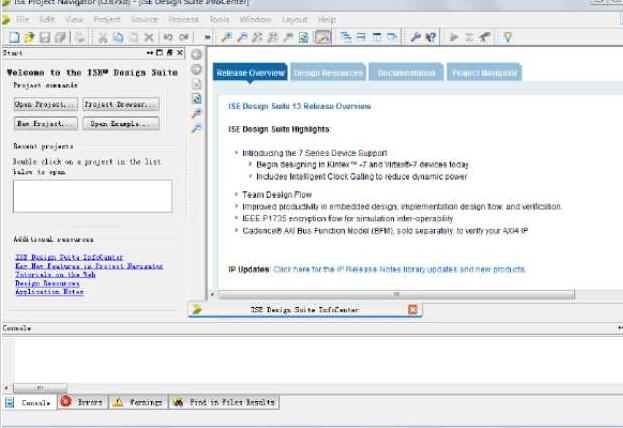This screenshot has width=623, height=428.
Task: Click the What's This help pointer icon
Action: 430,37
